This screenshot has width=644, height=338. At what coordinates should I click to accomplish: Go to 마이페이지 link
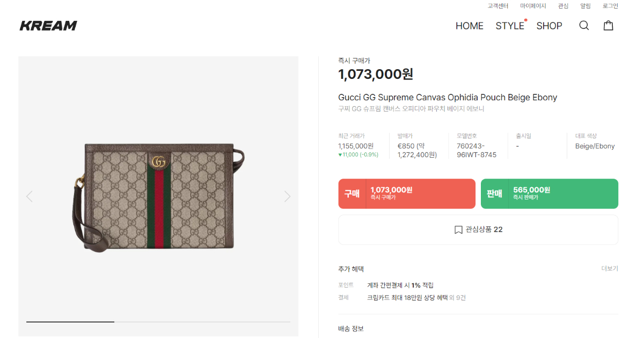coord(533,6)
